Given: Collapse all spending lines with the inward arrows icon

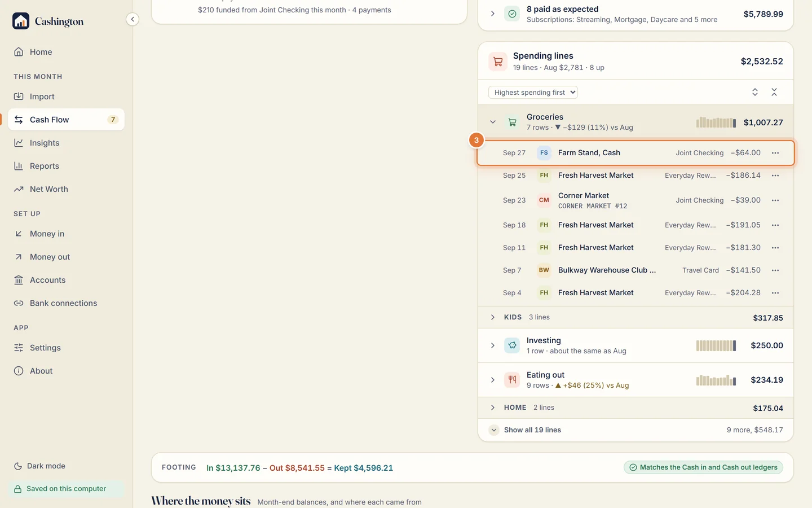Looking at the screenshot, I should 774,92.
